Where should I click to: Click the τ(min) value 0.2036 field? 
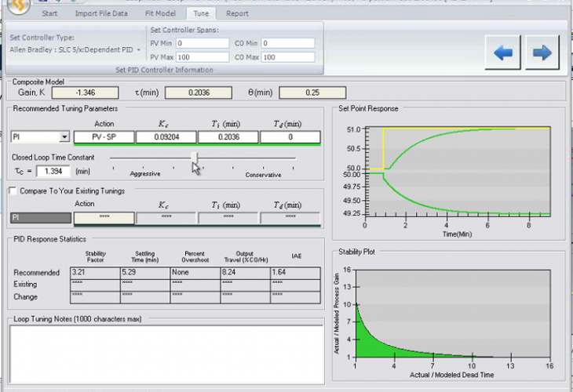pos(199,93)
